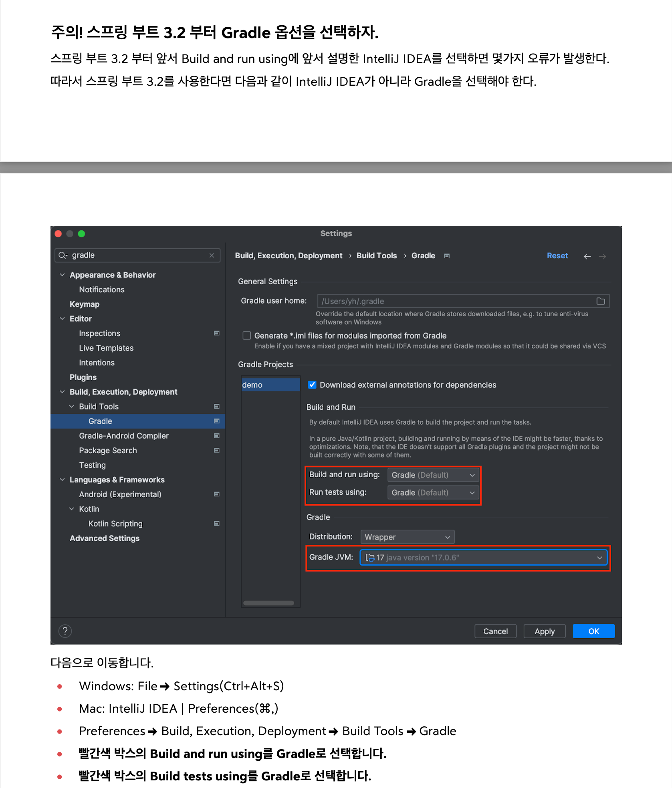Click the project list horizontal scrollbar
Screen dimensions: 672x788
[269, 603]
